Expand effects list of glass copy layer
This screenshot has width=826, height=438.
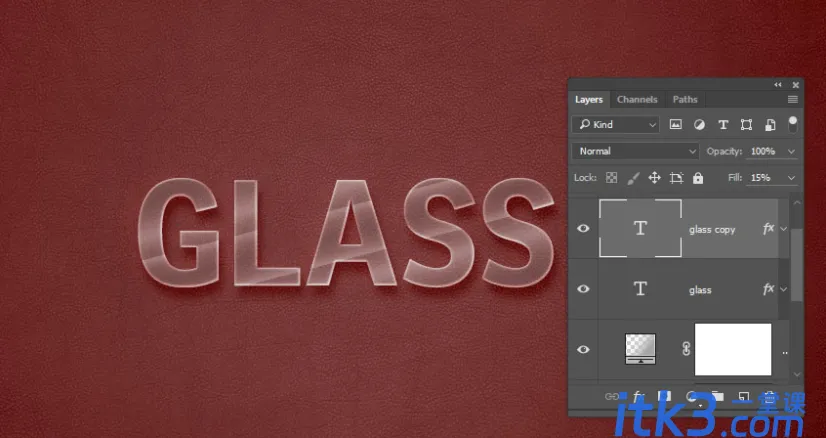click(x=783, y=229)
